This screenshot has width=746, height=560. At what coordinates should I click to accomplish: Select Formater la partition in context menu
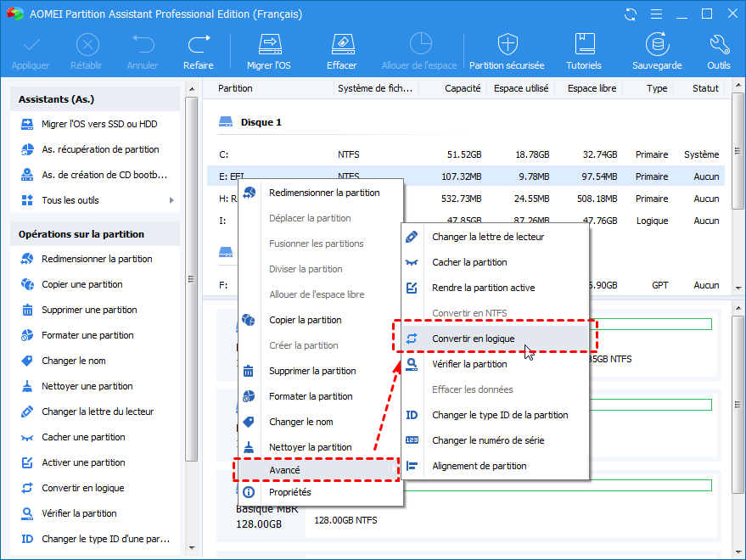coord(311,396)
